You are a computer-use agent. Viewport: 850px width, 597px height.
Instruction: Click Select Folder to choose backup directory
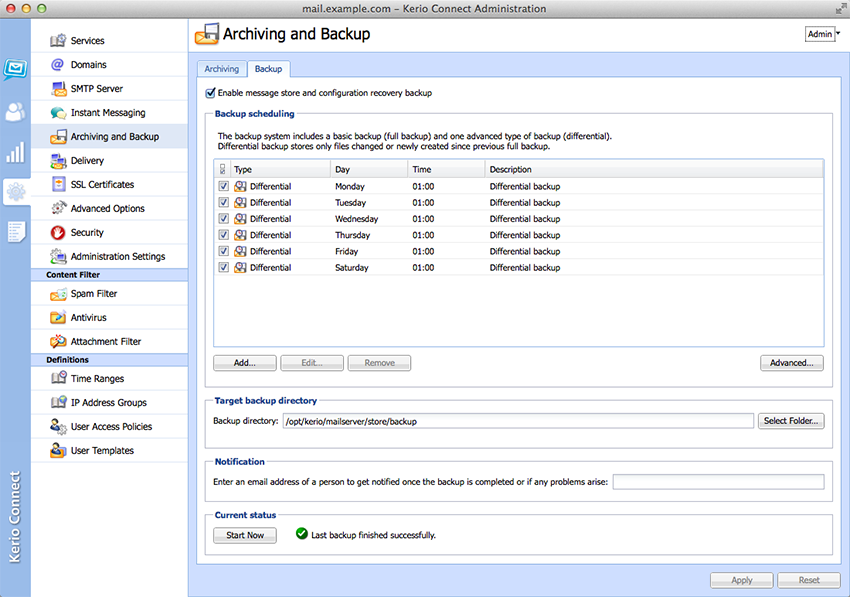point(790,421)
